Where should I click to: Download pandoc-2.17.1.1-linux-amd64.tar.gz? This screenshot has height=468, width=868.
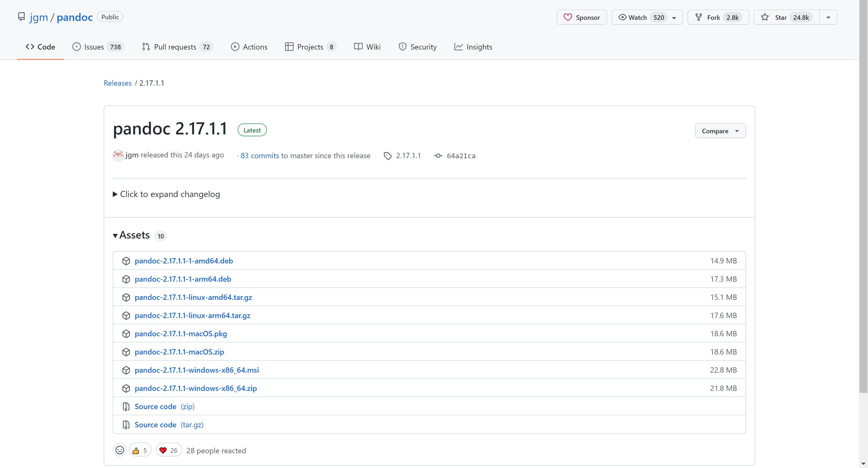193,297
